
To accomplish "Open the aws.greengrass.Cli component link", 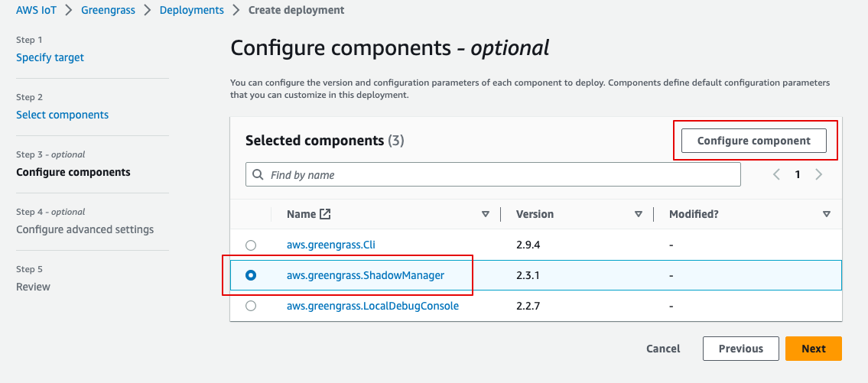I will coord(332,244).
